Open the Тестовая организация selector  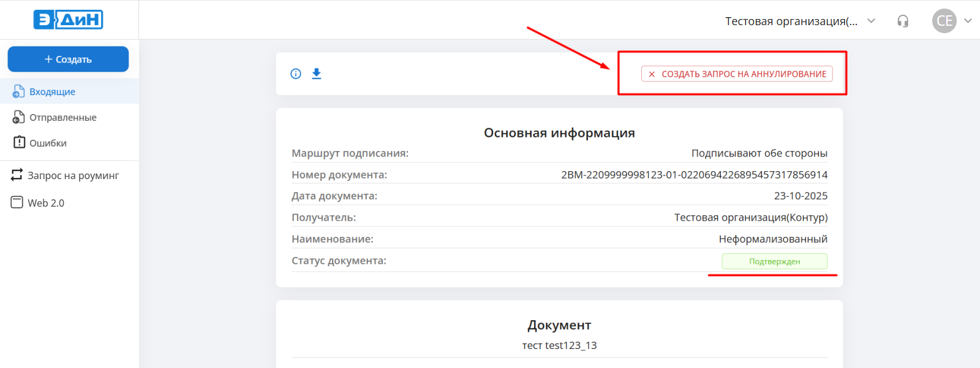coord(791,21)
